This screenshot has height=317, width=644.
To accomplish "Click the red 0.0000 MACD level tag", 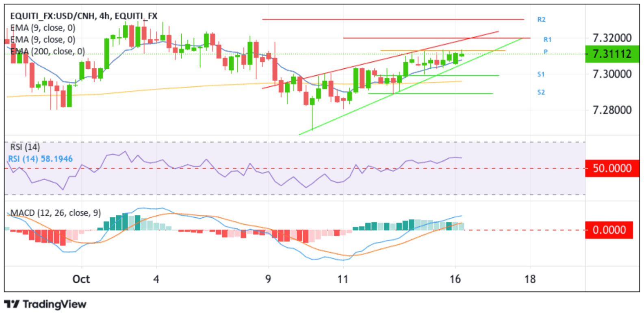I will 609,230.
